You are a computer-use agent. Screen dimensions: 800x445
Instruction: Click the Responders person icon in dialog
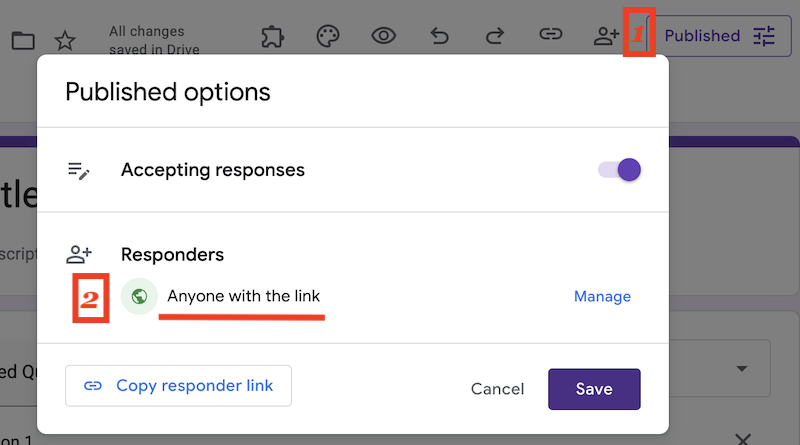[x=79, y=255]
